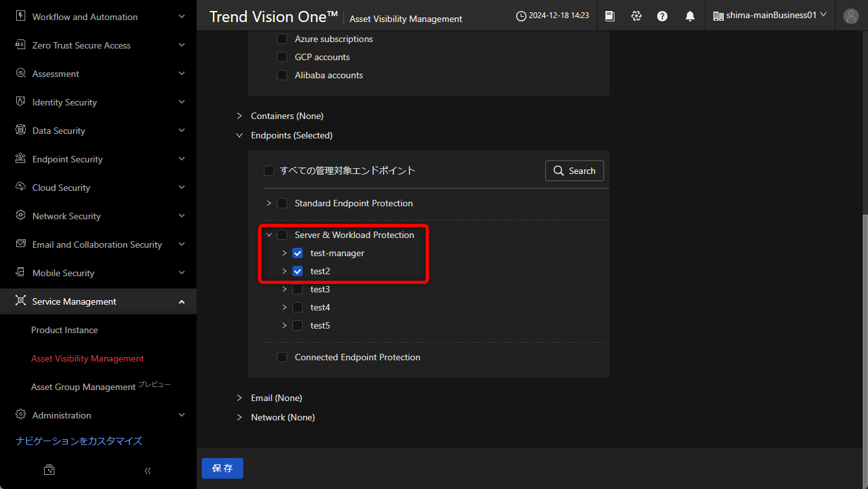The image size is (868, 489).
Task: Click the Email and Collaboration Security icon
Action: [21, 244]
